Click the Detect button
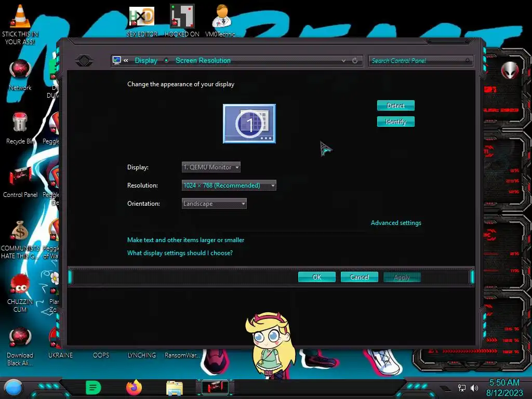Screen dimensions: 532x399 point(395,105)
